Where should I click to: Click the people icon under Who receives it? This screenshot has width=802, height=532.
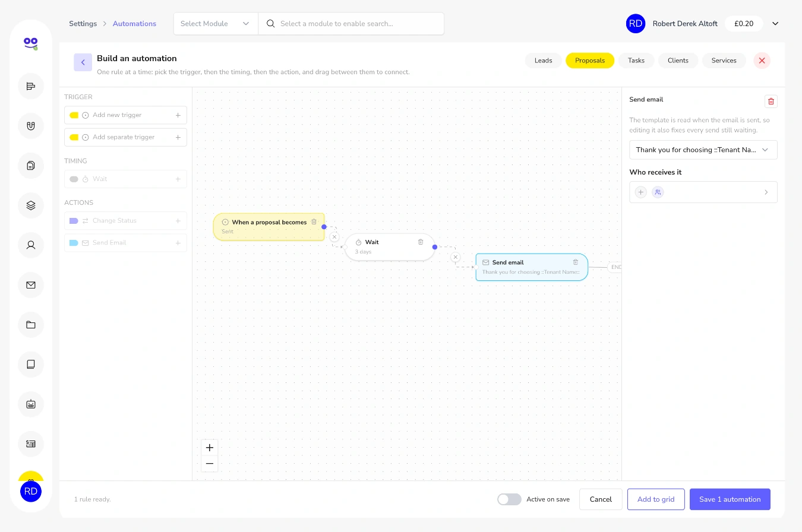click(x=658, y=192)
